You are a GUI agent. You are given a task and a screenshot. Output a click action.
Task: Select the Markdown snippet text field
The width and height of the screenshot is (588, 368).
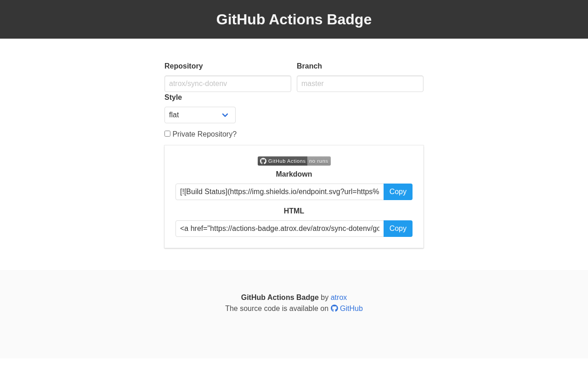point(279,192)
